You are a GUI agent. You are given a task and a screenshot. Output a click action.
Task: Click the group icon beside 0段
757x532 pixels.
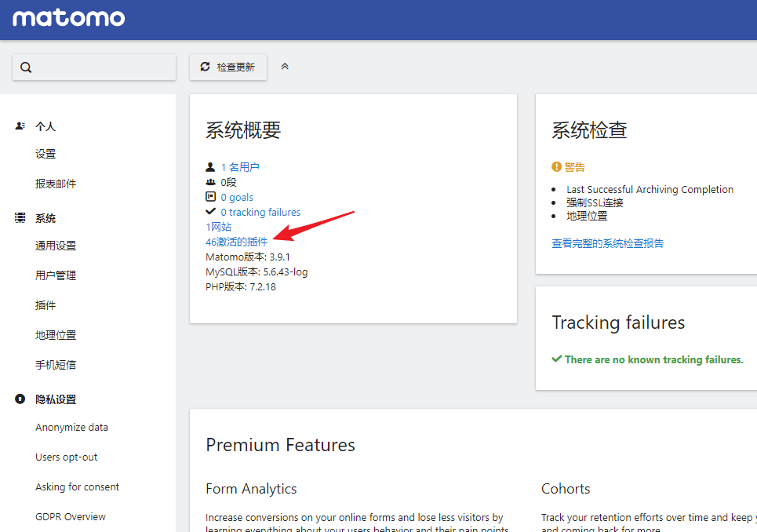tap(210, 182)
